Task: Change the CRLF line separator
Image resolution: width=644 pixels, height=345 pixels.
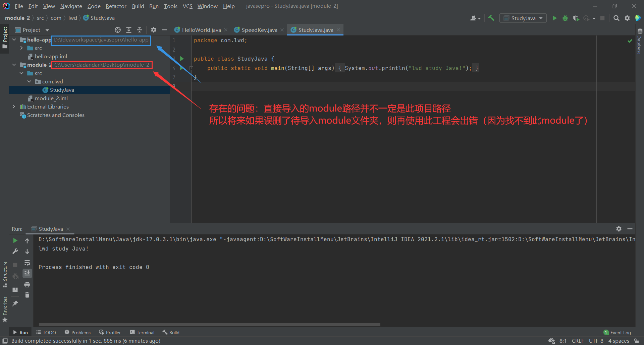Action: point(578,341)
